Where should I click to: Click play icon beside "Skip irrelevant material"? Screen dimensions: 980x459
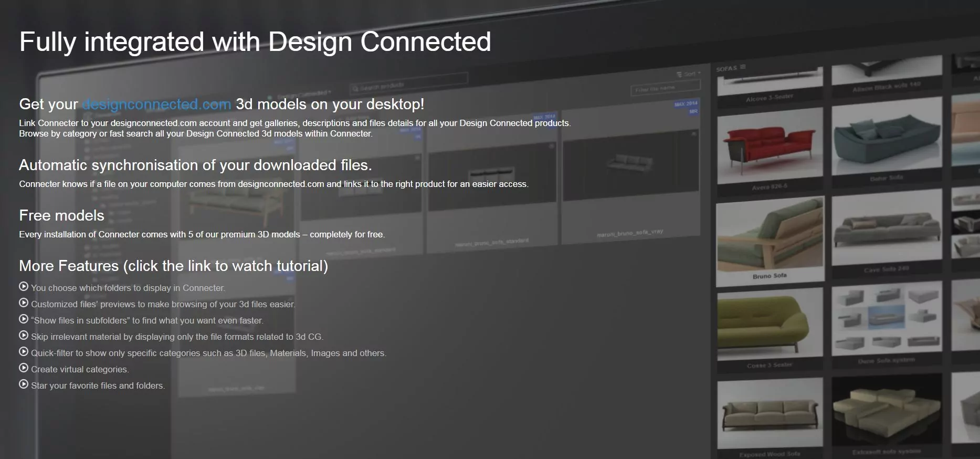[x=24, y=336]
